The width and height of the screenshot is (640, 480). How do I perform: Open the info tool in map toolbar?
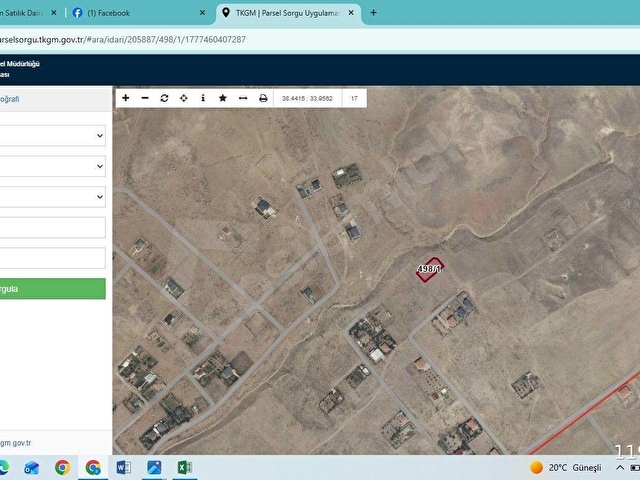[203, 98]
